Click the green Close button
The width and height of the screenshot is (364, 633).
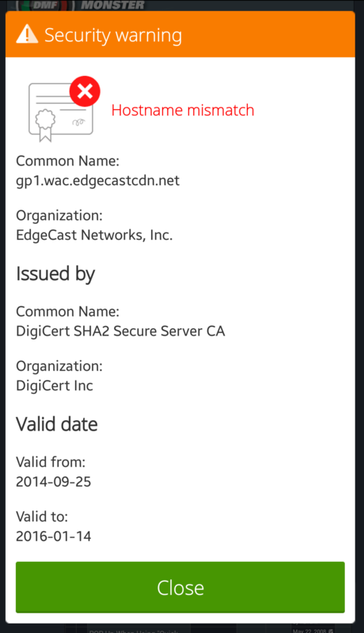point(180,587)
